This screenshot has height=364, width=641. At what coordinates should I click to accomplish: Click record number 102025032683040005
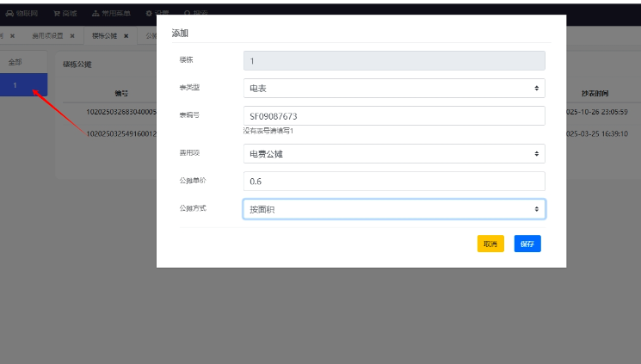(121, 112)
